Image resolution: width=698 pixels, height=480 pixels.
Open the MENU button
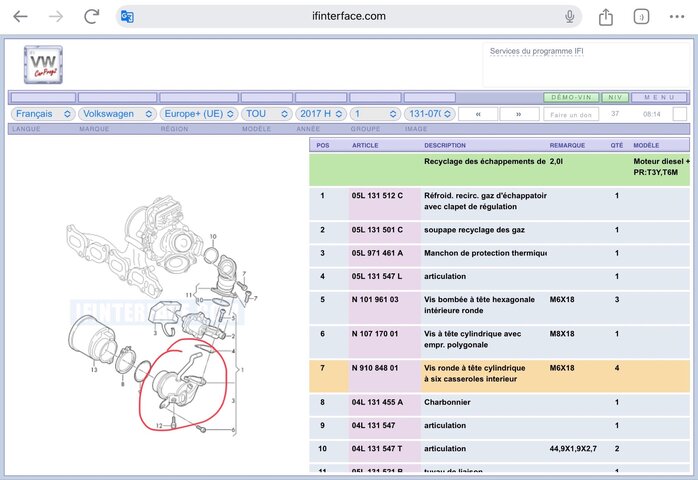point(659,97)
